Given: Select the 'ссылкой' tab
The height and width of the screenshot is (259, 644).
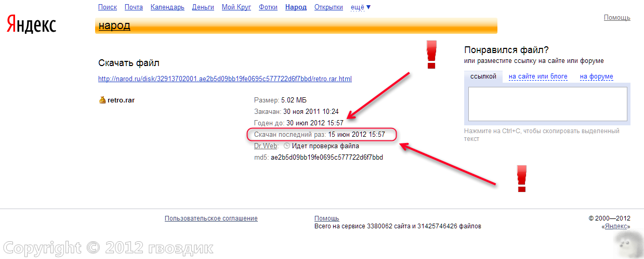Looking at the screenshot, I should [483, 76].
